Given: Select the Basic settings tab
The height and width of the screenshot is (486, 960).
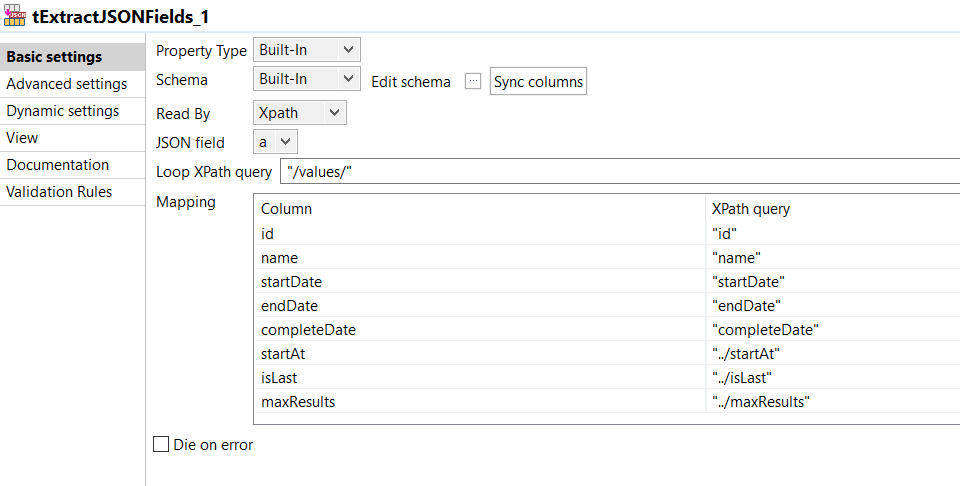Looking at the screenshot, I should click(x=54, y=57).
